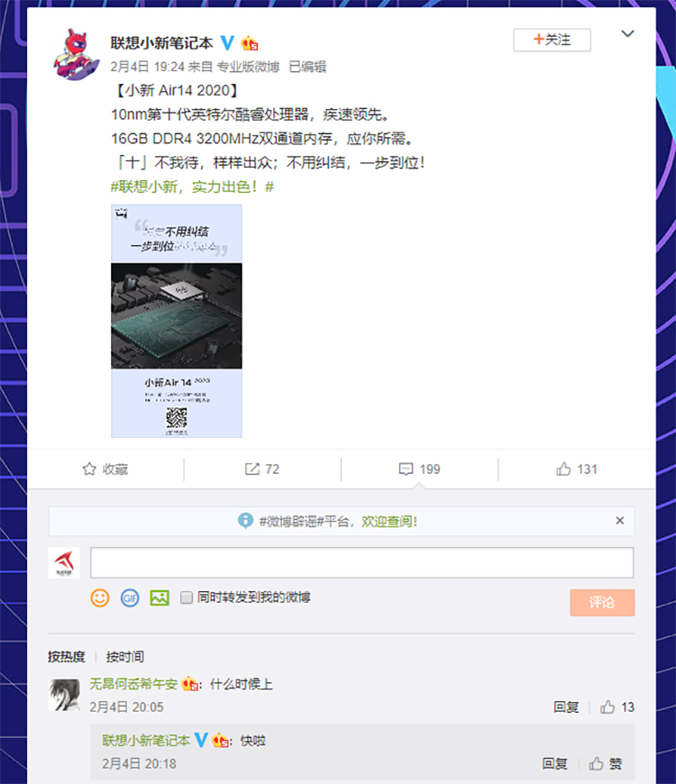Dismiss the 微博辟谣 notice banner
The image size is (676, 784).
(x=619, y=521)
